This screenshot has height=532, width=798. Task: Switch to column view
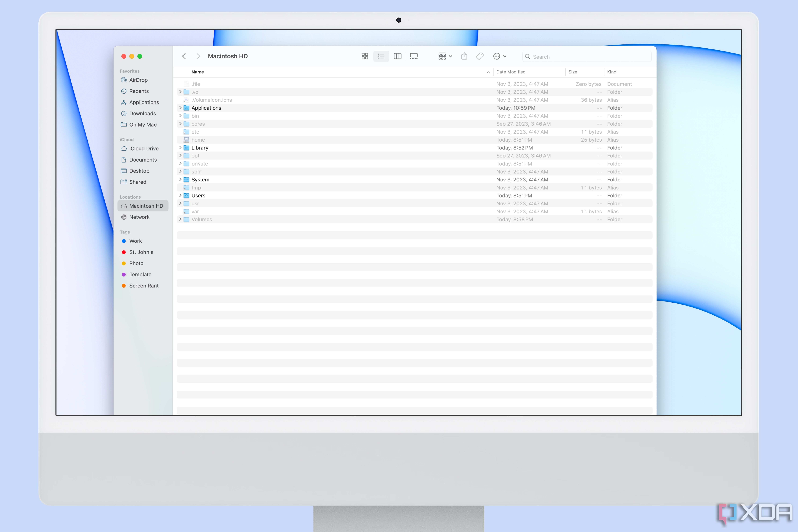(x=397, y=56)
